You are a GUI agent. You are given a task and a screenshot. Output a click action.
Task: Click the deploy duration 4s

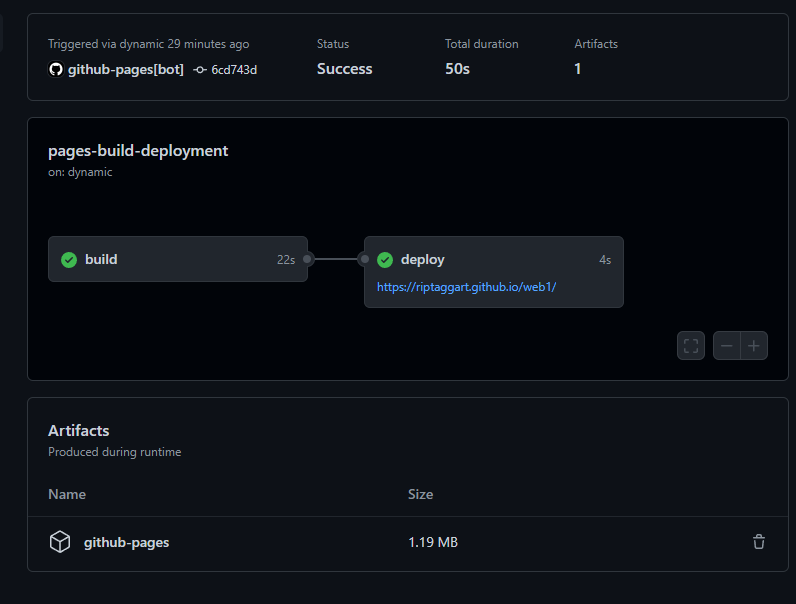[605, 260]
